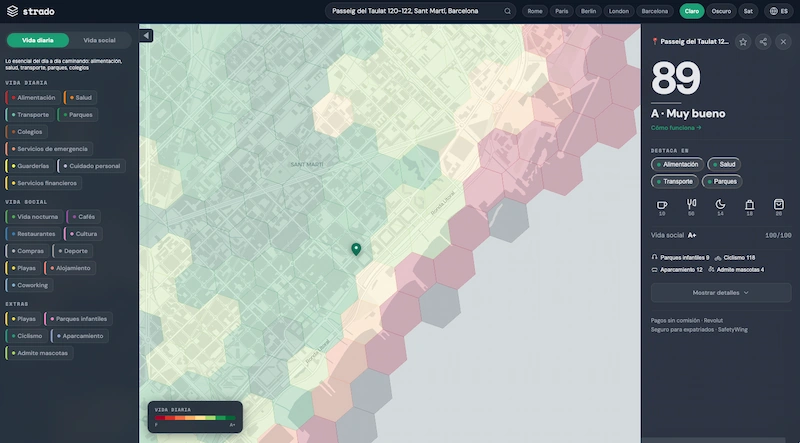Toggle the Cultura filter chip
The image size is (800, 443).
pos(83,234)
